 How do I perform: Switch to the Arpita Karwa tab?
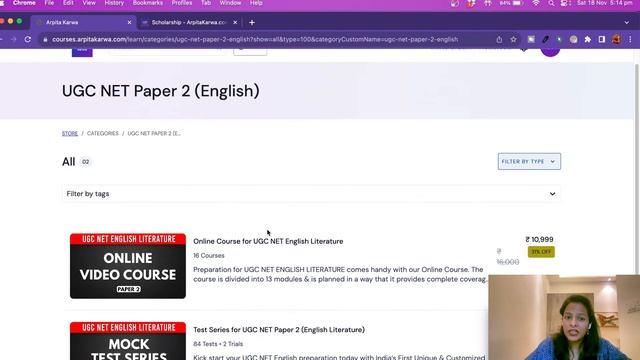coord(84,22)
